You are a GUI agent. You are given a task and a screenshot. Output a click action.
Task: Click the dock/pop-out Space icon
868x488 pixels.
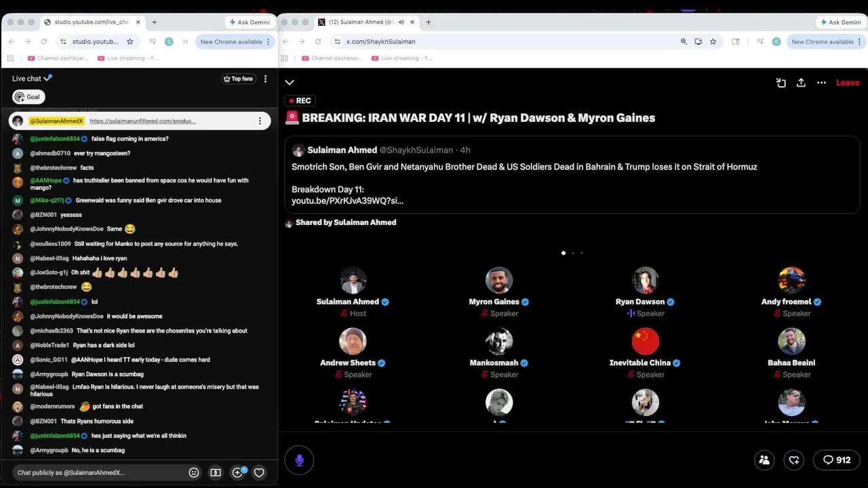tap(781, 83)
